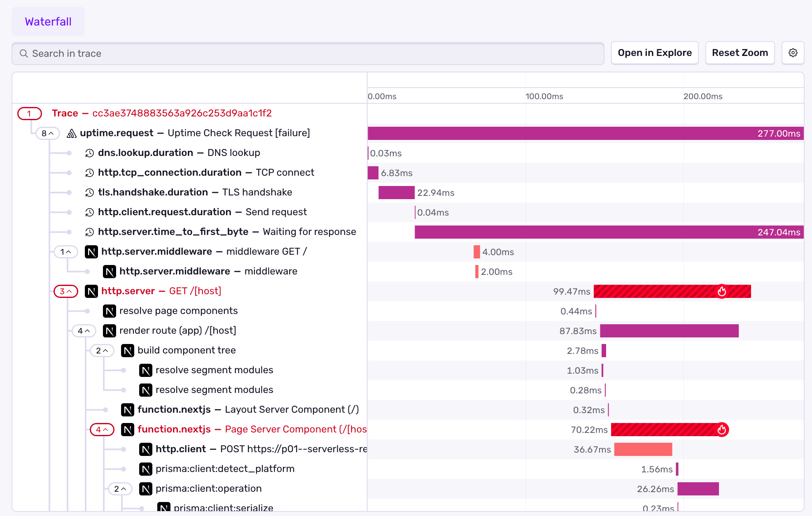Click the clock icon beside tls.handshake.duration
Viewport: 812px width, 516px height.
click(x=90, y=192)
